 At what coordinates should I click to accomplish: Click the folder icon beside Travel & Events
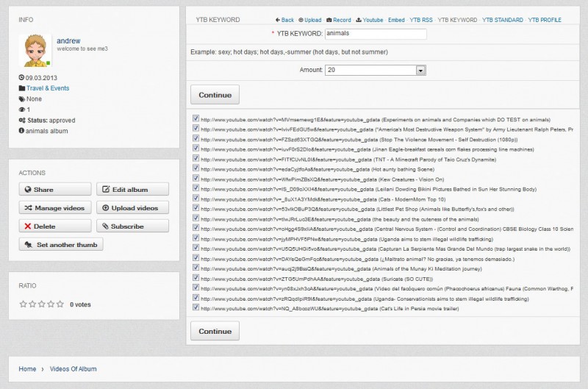click(22, 88)
